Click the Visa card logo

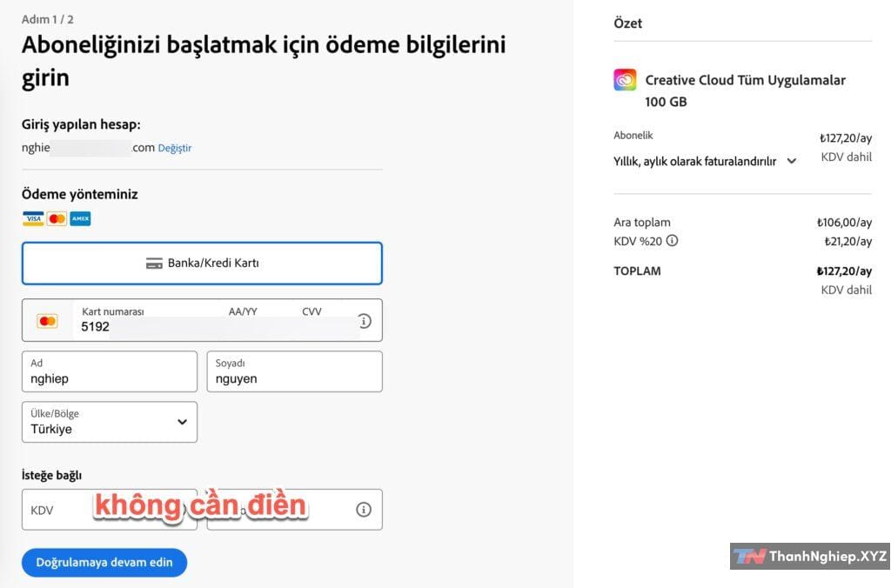pyautogui.click(x=33, y=218)
